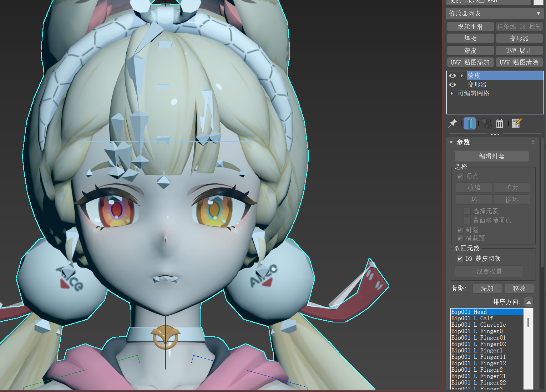546x392 pixels.
Task: Click the object color swatch
Action: [538, 2]
